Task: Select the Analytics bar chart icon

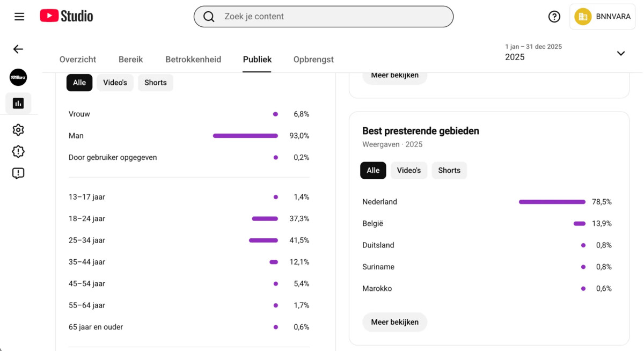Action: pos(18,103)
